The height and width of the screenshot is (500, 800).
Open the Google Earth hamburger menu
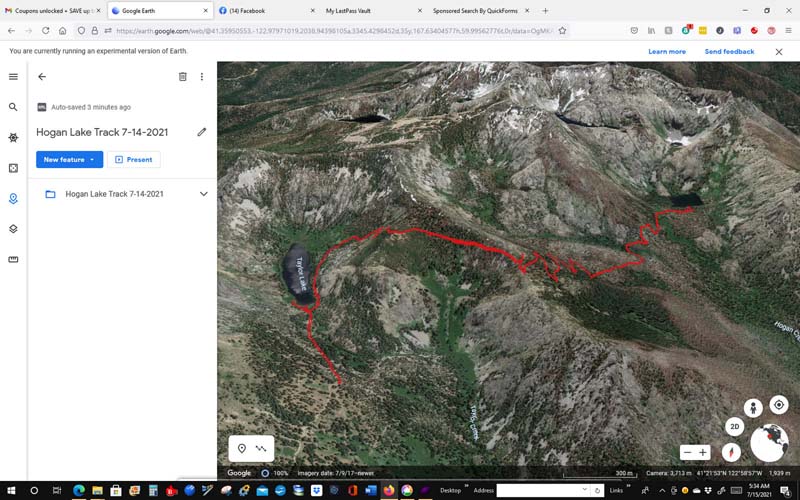pyautogui.click(x=13, y=76)
